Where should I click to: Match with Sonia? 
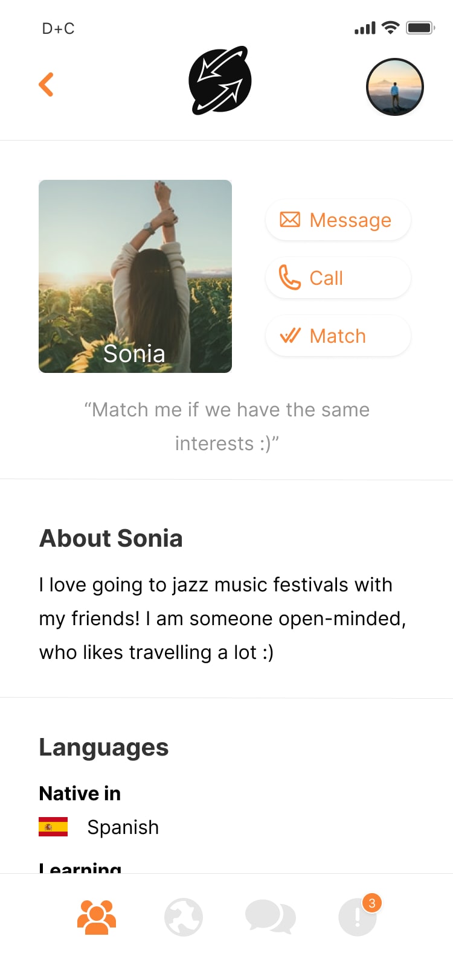pos(338,336)
